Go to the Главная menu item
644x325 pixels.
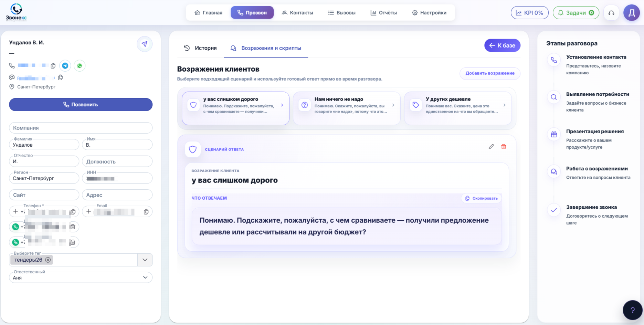point(208,13)
